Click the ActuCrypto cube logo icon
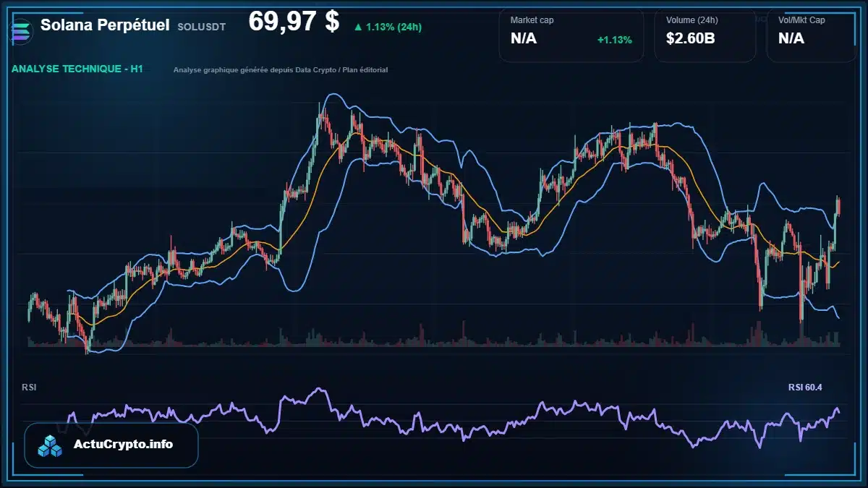868x488 pixels. point(51,445)
